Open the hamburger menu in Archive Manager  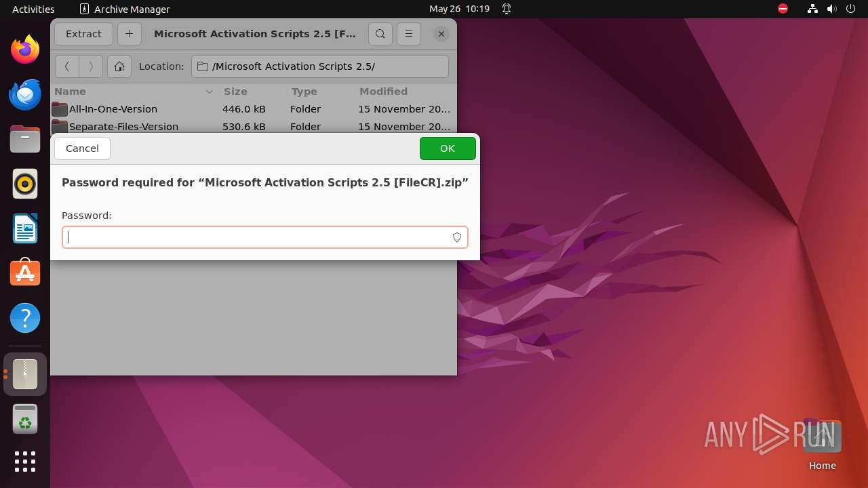click(408, 34)
